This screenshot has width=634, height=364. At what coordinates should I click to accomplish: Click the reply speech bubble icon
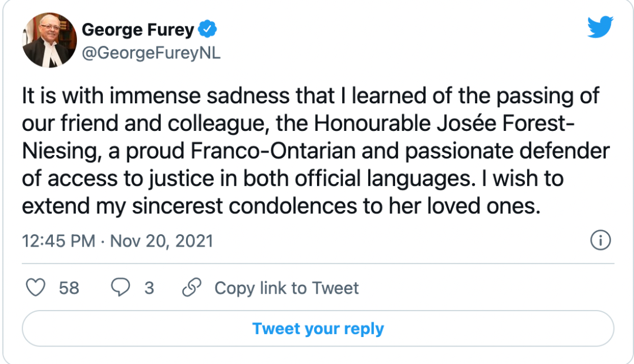tap(121, 288)
